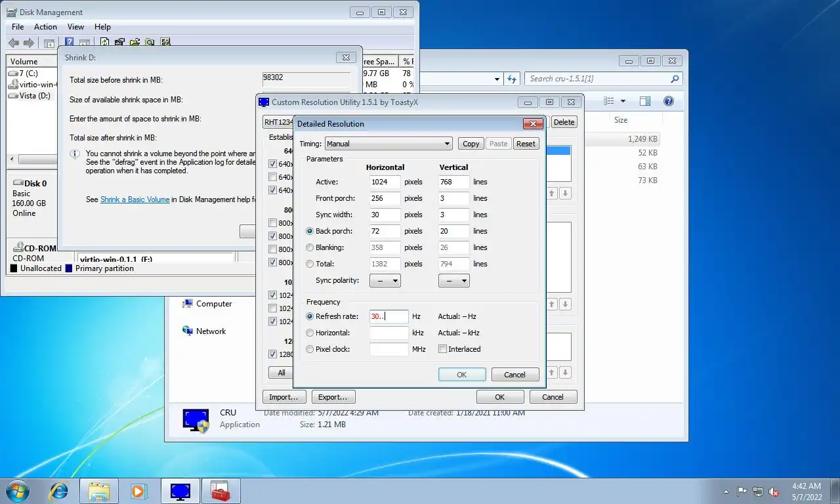Click the muted volume tray icon
Screen dimensions: 840x504
pos(774,492)
